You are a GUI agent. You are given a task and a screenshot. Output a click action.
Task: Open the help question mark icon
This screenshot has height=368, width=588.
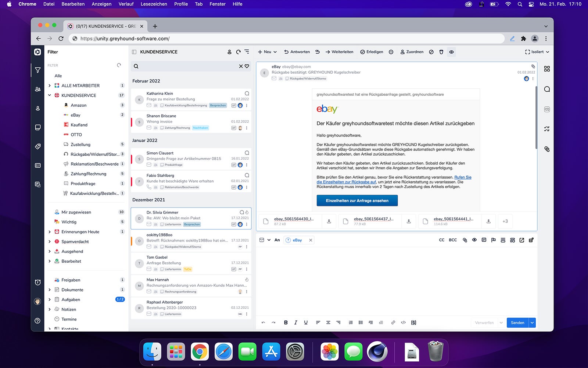(37, 321)
